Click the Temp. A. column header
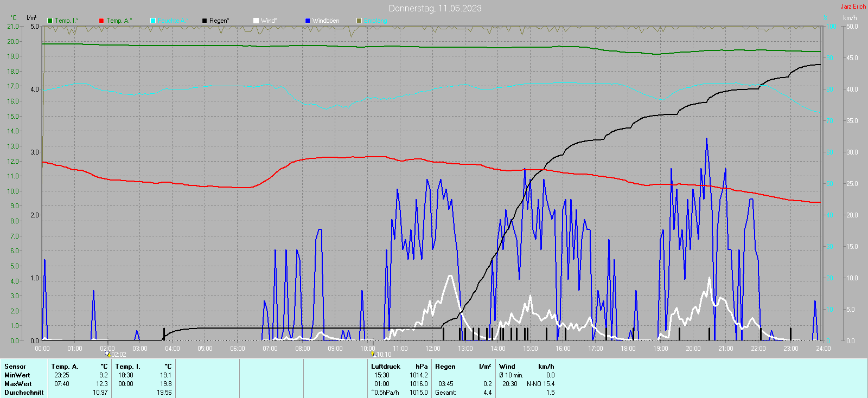This screenshot has width=868, height=398. (x=65, y=367)
